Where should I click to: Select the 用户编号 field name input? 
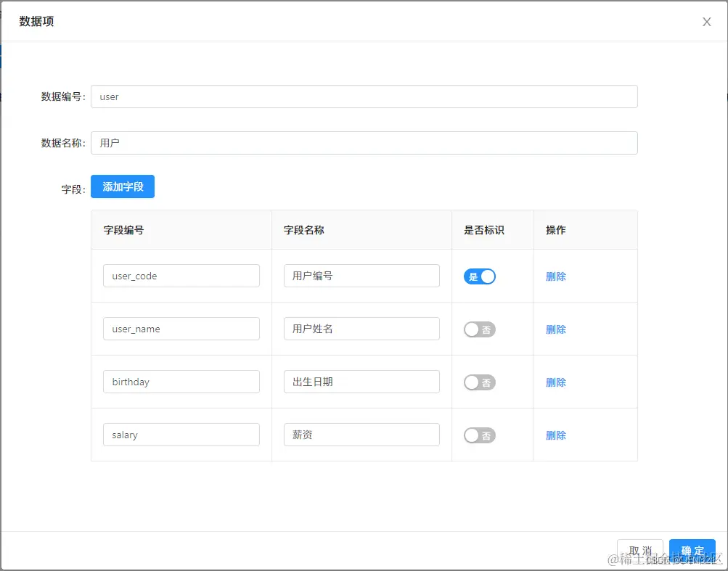click(x=361, y=276)
